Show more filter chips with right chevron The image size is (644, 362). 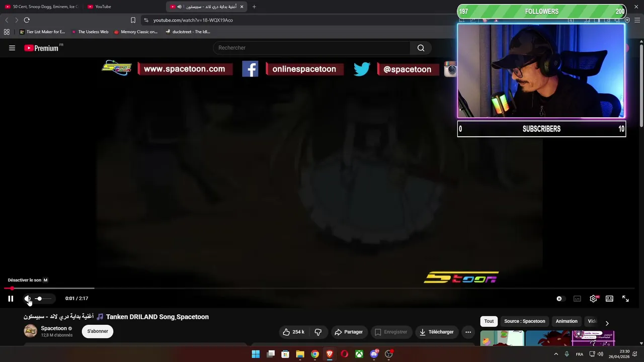tap(607, 323)
